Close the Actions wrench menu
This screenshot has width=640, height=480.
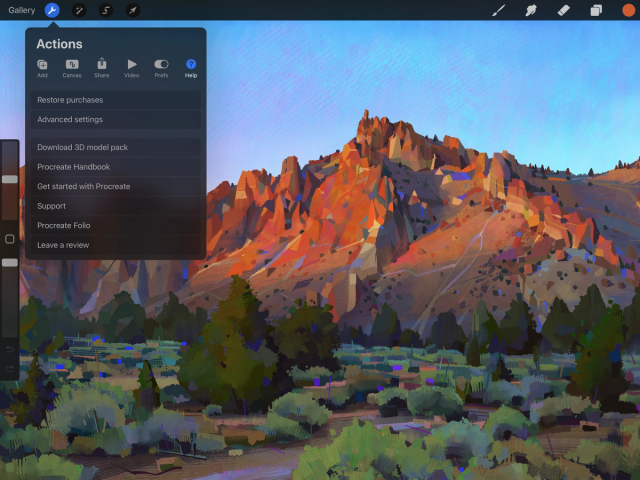click(52, 10)
